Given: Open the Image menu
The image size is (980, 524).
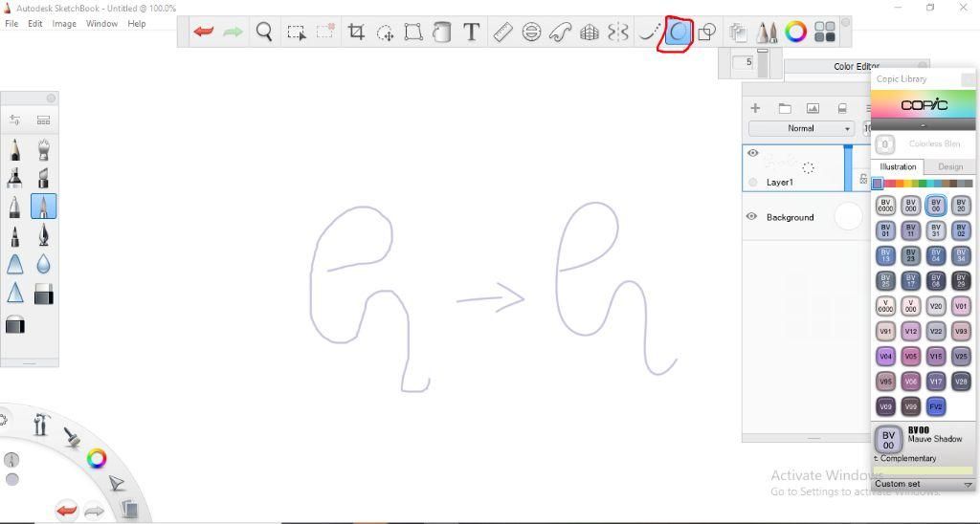Looking at the screenshot, I should point(64,24).
